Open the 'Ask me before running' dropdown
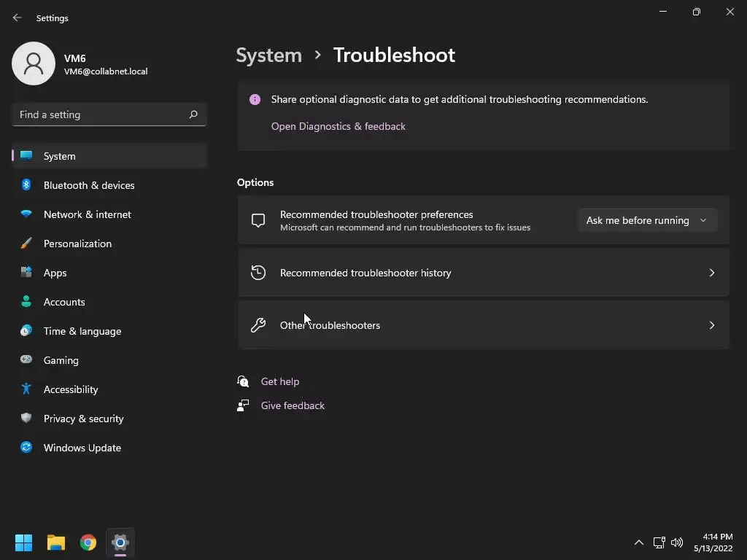Image resolution: width=747 pixels, height=560 pixels. 646,220
